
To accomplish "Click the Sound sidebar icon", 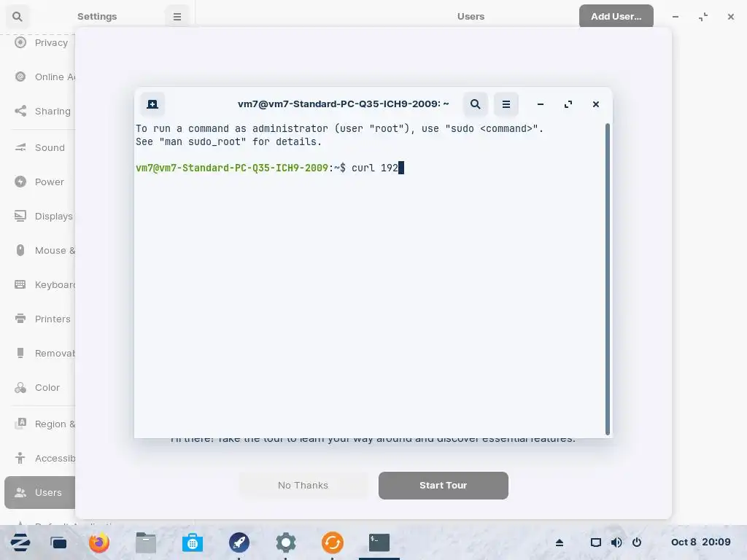I will tap(20, 147).
